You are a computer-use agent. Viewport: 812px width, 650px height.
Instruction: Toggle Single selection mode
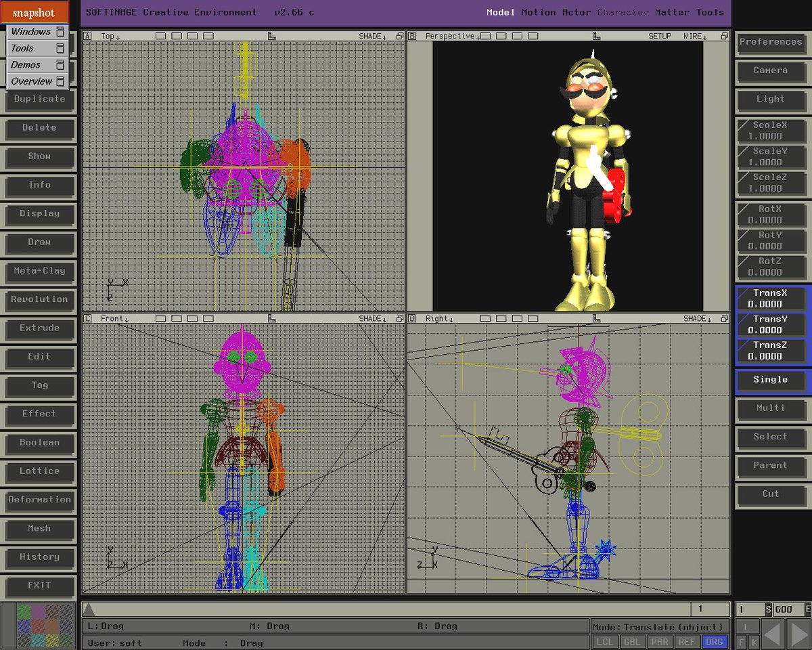771,380
